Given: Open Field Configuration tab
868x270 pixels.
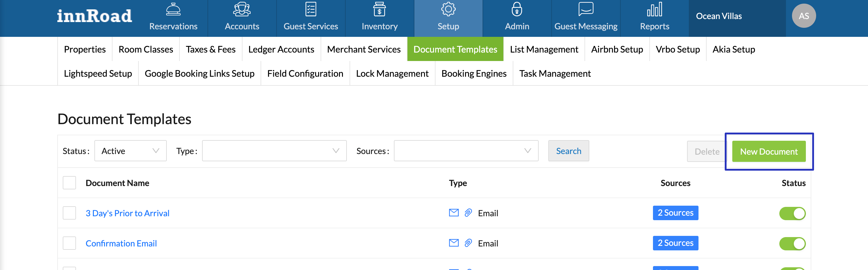Looking at the screenshot, I should (x=305, y=73).
